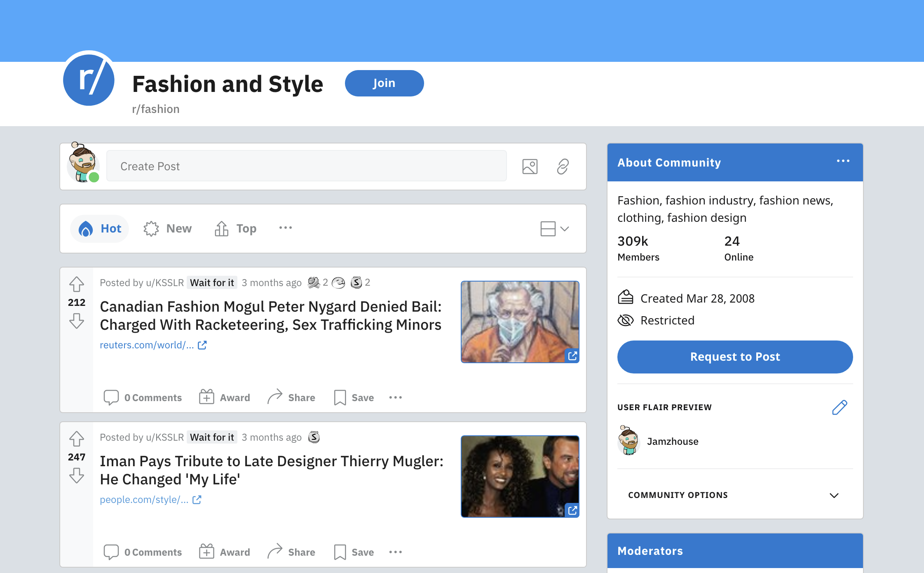Viewport: 924px width, 573px height.
Task: Open more sort options ellipsis
Action: 285,228
